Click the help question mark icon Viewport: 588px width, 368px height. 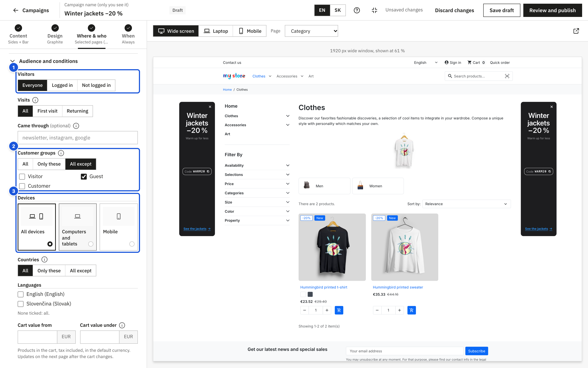(357, 10)
